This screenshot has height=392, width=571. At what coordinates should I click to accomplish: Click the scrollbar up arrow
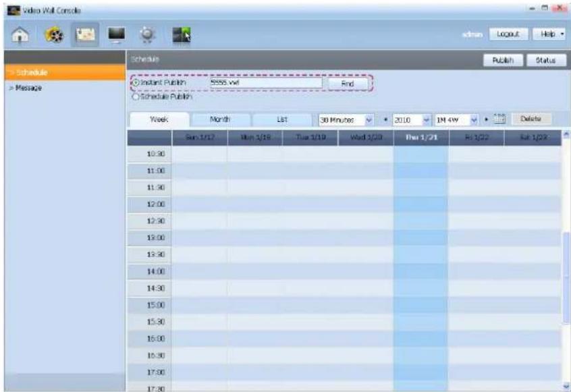[x=566, y=134]
